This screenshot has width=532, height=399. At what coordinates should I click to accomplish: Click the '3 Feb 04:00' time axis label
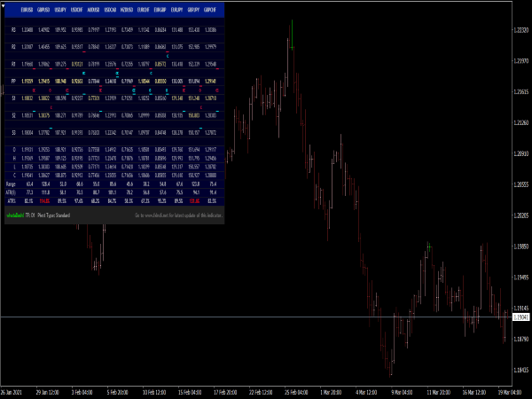82,393
